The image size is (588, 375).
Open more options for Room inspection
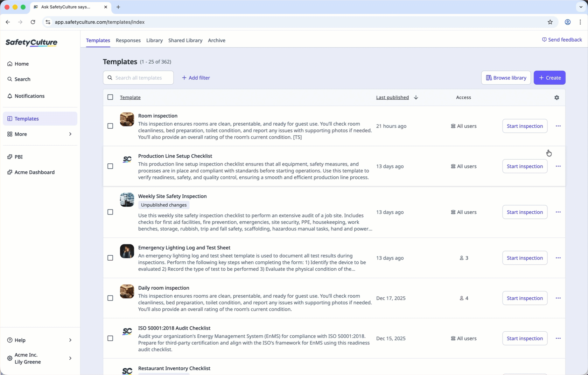pyautogui.click(x=558, y=126)
